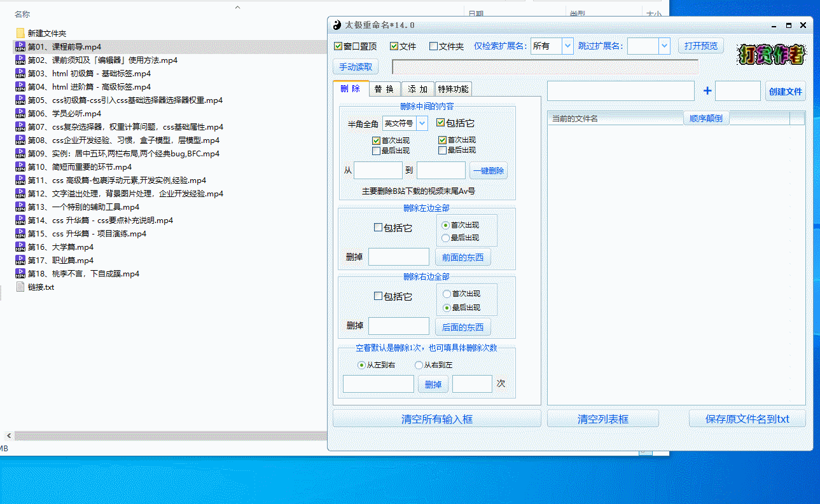Click the 从 start text input field
Image resolution: width=820 pixels, height=504 pixels.
point(378,170)
